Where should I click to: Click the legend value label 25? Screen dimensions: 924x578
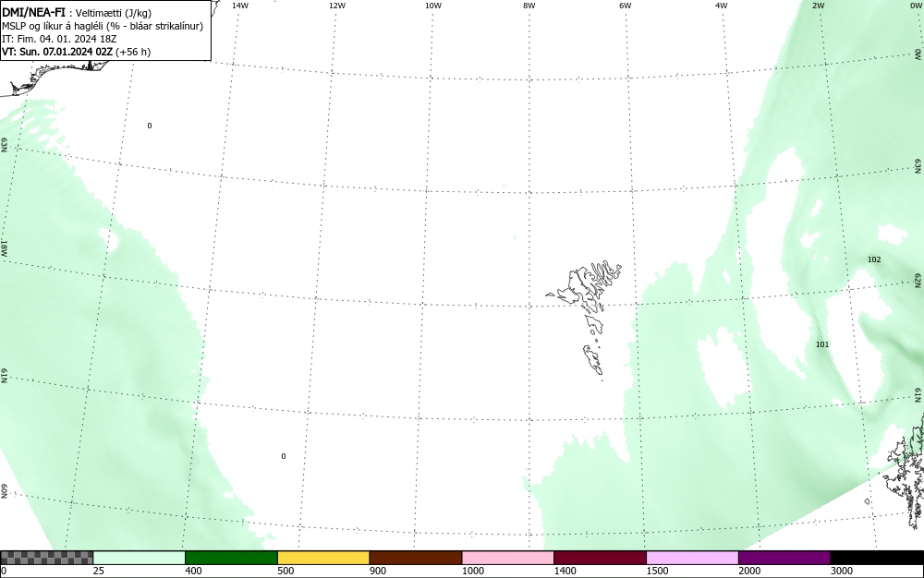pos(99,571)
